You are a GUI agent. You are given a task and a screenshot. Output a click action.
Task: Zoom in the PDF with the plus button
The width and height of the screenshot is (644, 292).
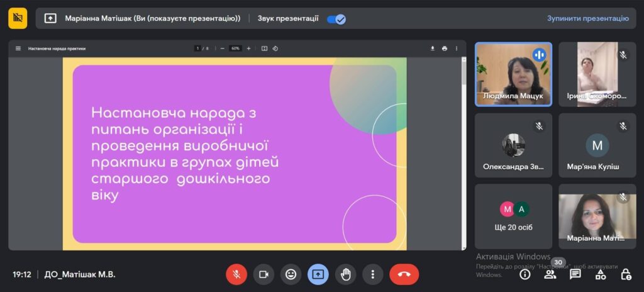[x=248, y=48]
